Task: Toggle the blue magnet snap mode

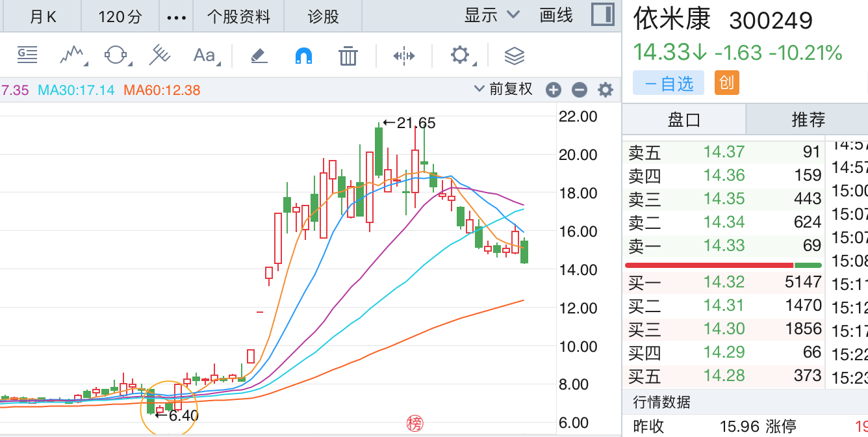Action: [x=303, y=56]
